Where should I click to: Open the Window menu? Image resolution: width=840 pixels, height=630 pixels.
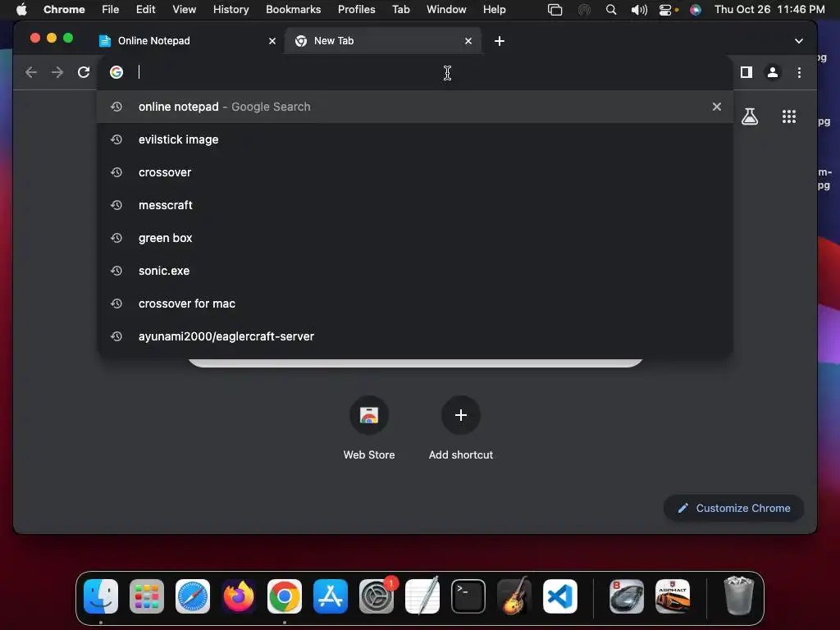[446, 10]
